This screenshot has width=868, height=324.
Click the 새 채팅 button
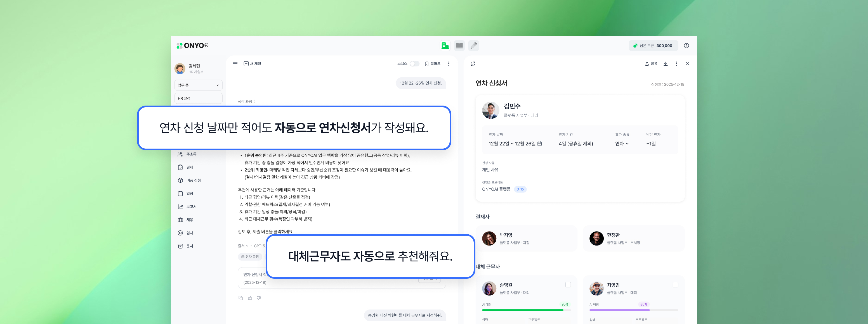[253, 64]
